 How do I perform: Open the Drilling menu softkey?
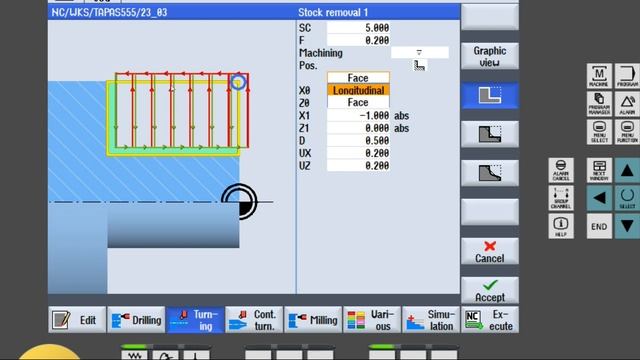(x=136, y=320)
